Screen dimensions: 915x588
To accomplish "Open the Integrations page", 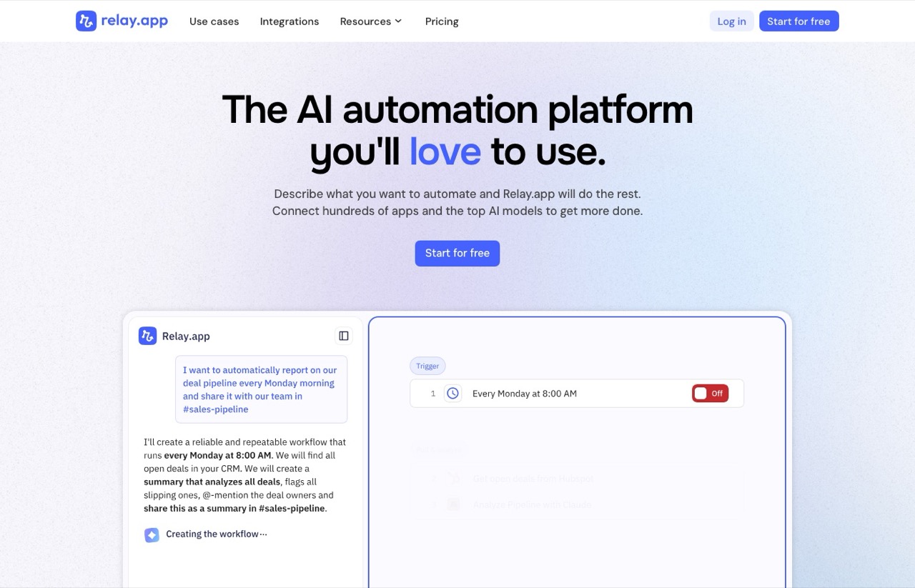I will tap(290, 21).
